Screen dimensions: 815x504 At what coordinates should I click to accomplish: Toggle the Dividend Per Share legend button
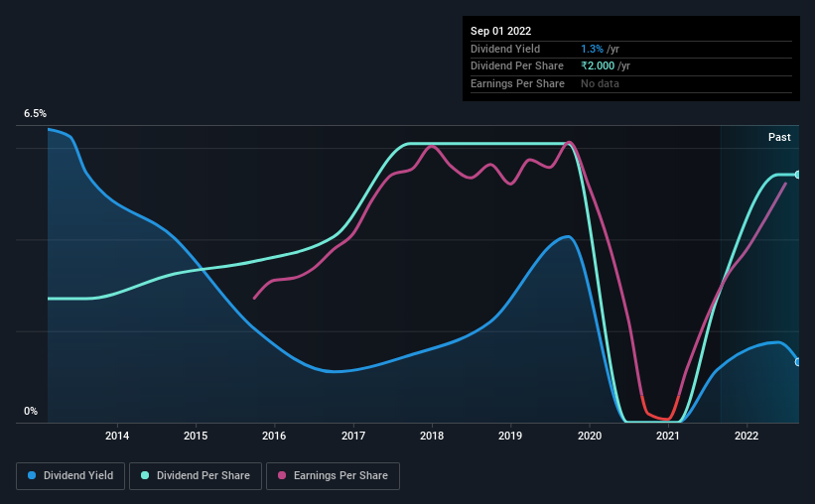196,476
